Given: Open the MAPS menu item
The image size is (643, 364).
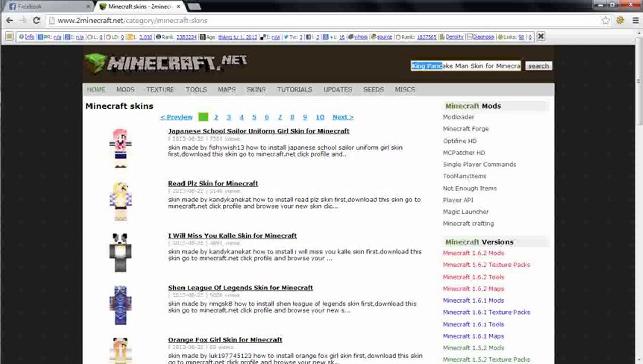Looking at the screenshot, I should [x=227, y=89].
